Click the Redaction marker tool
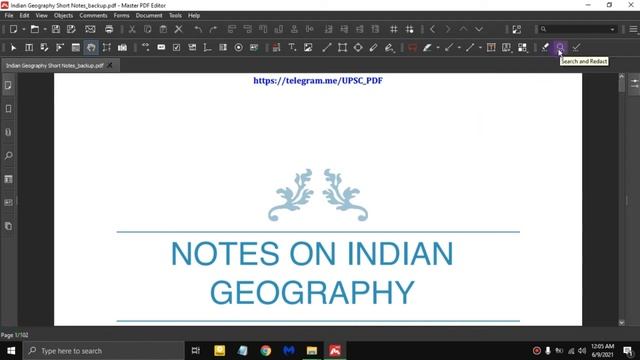Image resolution: width=640 pixels, height=360 pixels. click(x=545, y=48)
